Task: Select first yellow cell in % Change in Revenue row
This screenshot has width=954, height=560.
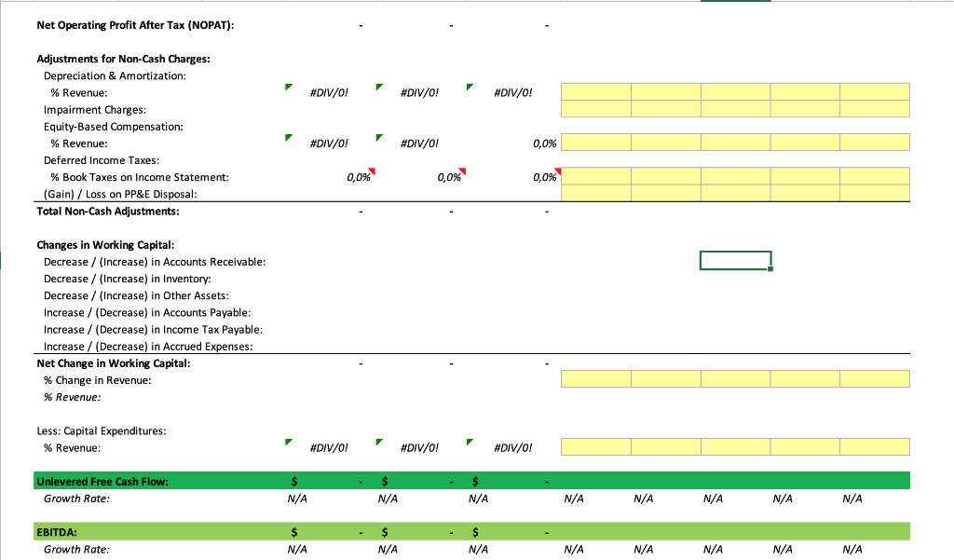Action: 596,379
